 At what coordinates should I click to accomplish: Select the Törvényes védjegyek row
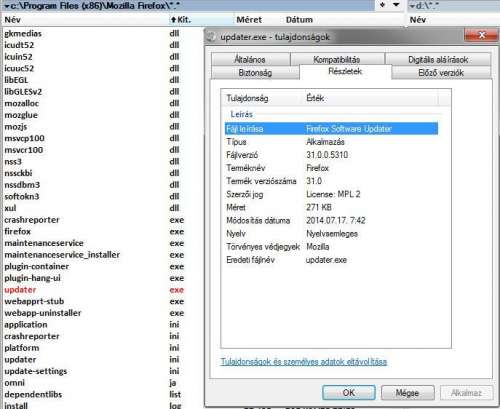click(x=331, y=247)
